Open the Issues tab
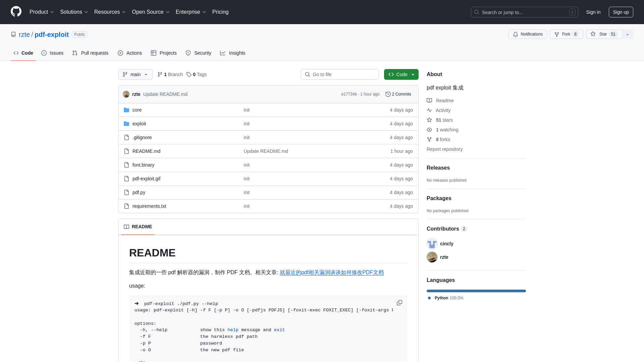Viewport: 644px width, 362px height. [x=52, y=53]
